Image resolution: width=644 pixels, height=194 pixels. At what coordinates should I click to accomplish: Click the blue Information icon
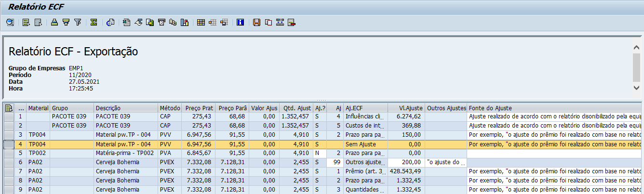click(240, 22)
